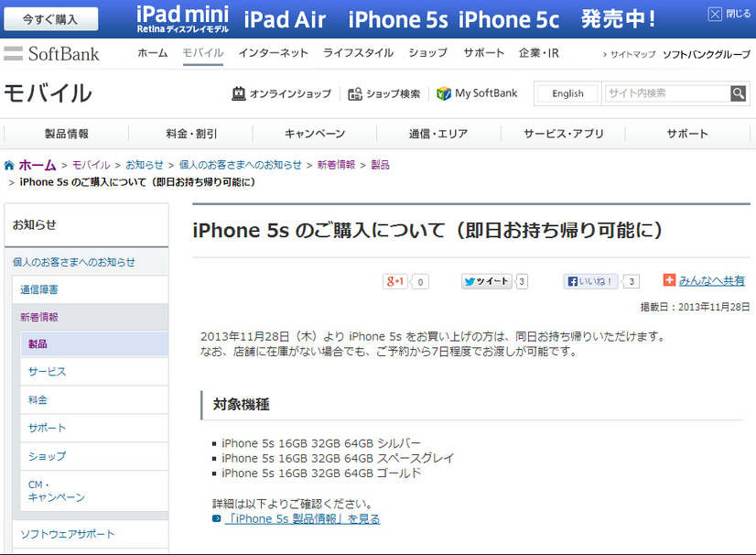Click モバイル breadcrumb link
Screen dimensions: 756x555
[x=92, y=165]
